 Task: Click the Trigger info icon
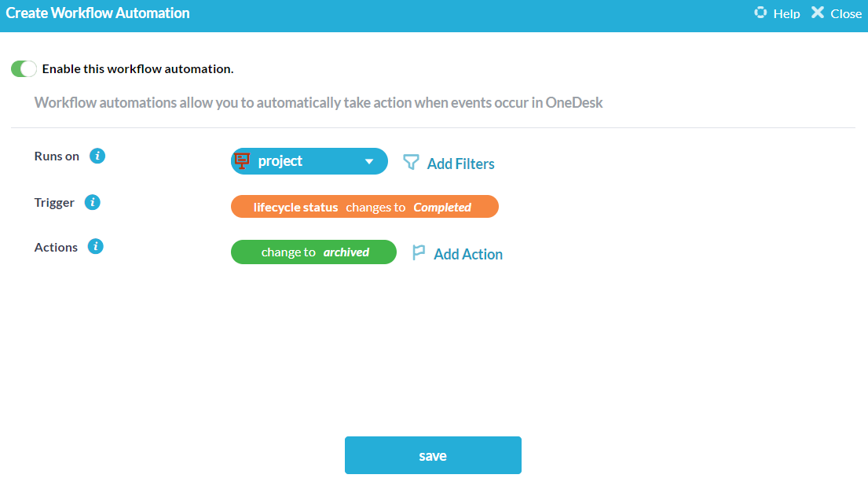(92, 202)
